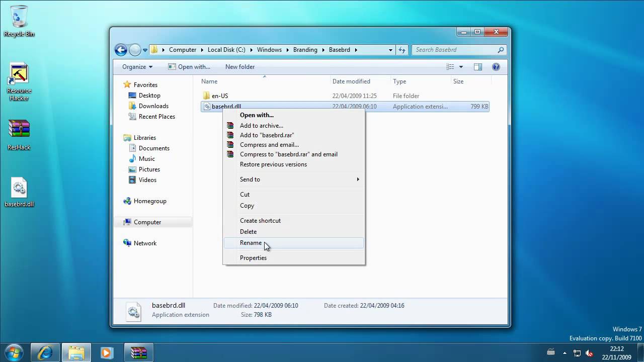Choose Create shortcut in context menu
644x362 pixels.
click(x=293, y=221)
